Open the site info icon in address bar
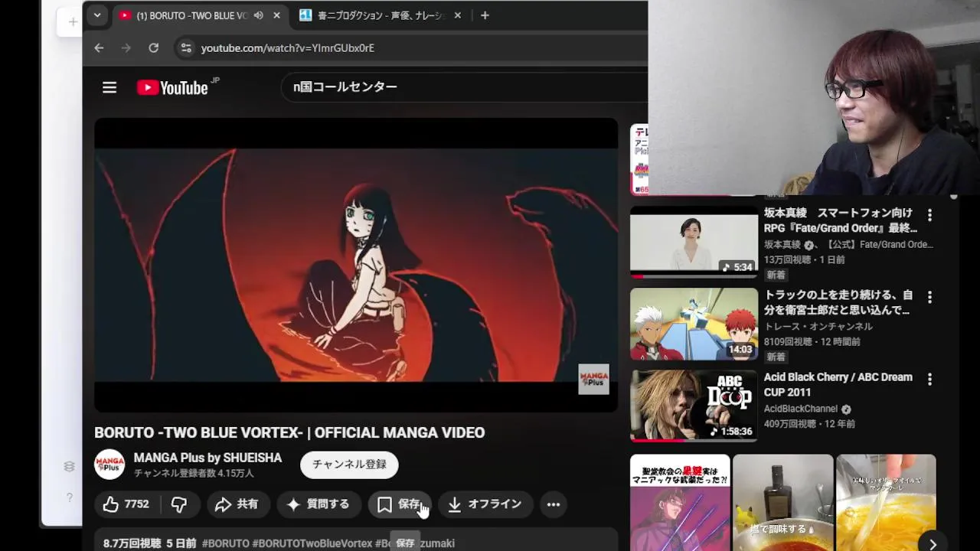 pyautogui.click(x=186, y=47)
